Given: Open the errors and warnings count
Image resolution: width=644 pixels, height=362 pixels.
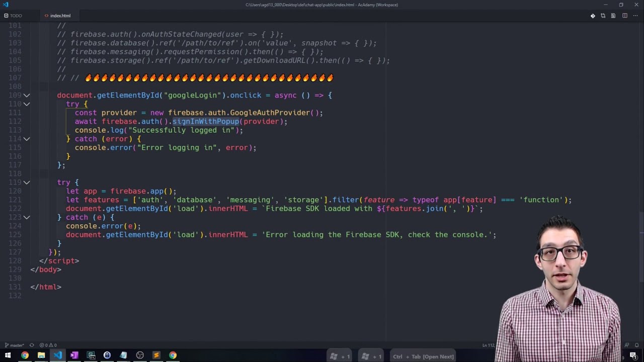Looking at the screenshot, I should [48, 345].
